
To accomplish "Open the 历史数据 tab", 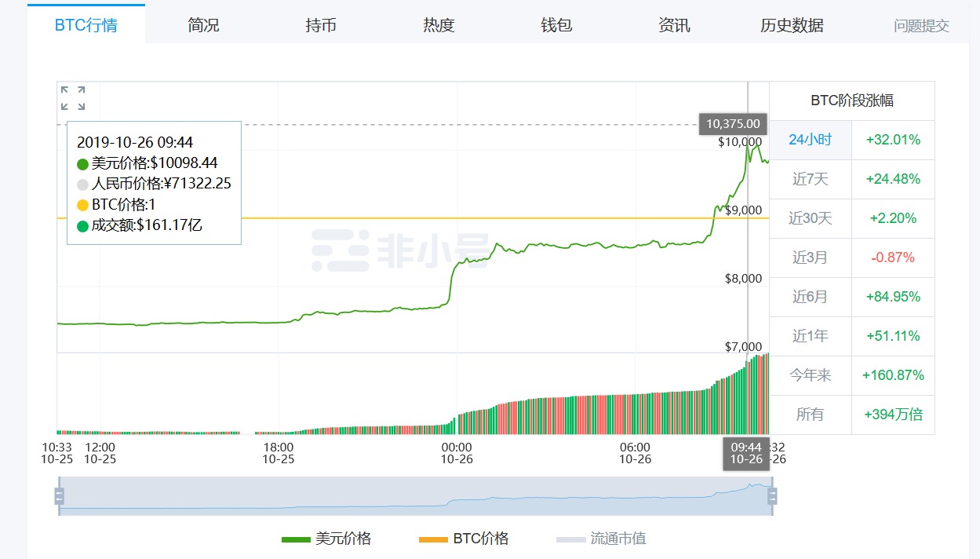I will coord(791,24).
